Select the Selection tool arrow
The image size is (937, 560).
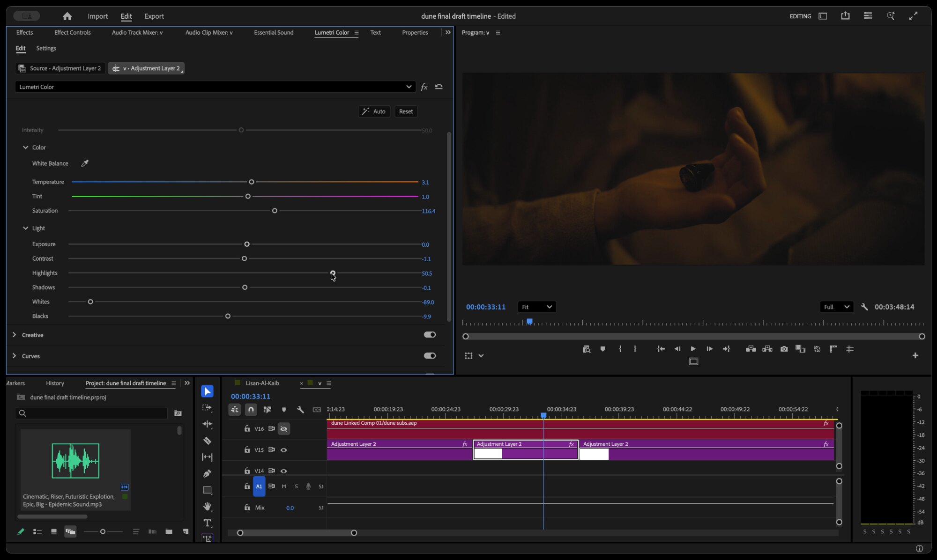pyautogui.click(x=207, y=391)
